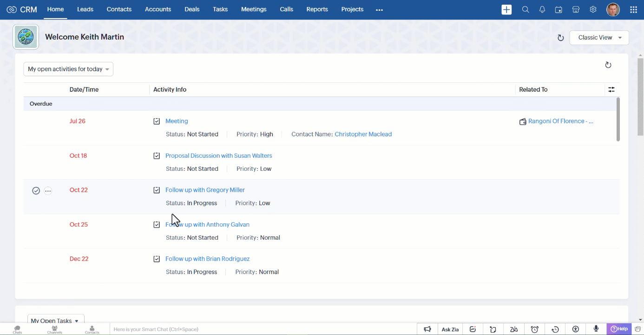Open the setup gear icon
644x335 pixels.
[x=593, y=9]
